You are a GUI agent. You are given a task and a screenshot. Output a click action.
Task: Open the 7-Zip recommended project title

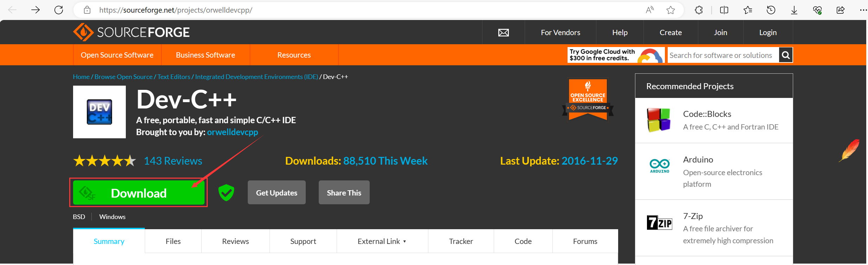693,216
